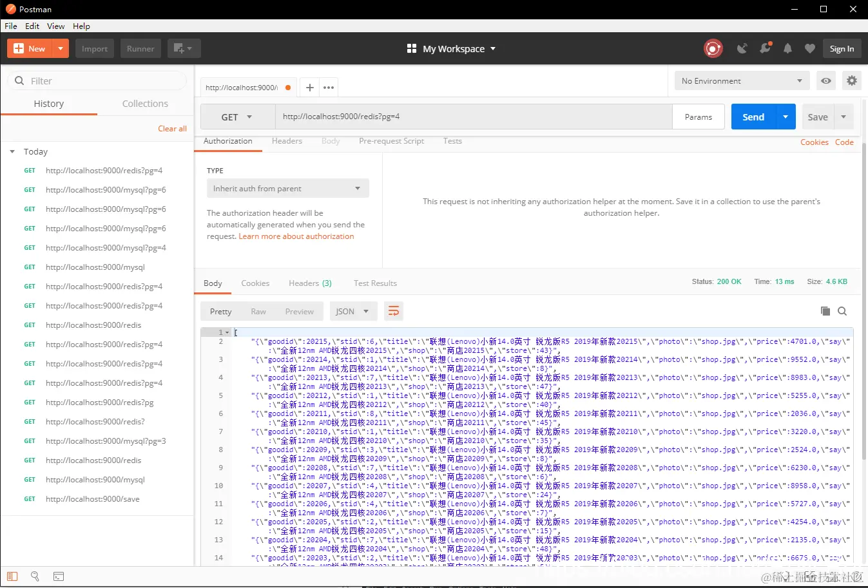Open the request Headers tab
The image size is (868, 588).
coord(287,141)
